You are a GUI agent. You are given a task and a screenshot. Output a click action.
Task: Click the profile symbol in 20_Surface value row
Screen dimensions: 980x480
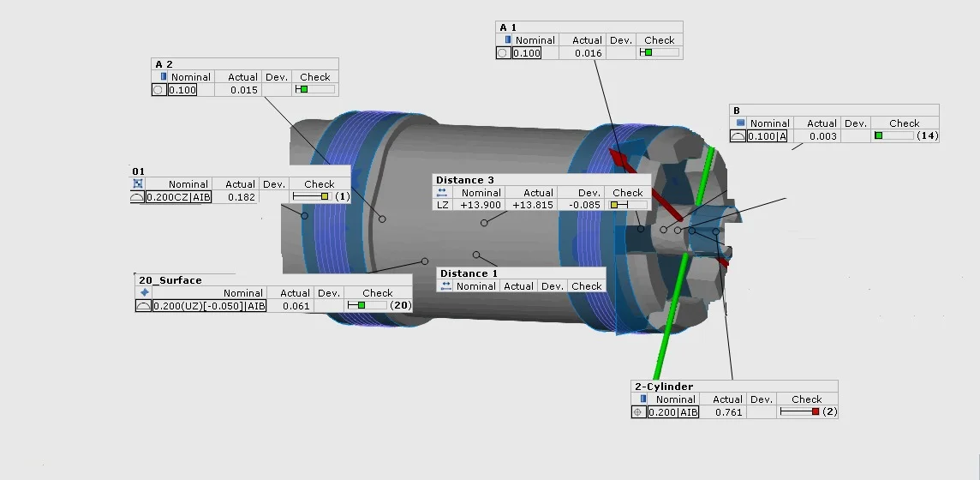click(x=143, y=306)
